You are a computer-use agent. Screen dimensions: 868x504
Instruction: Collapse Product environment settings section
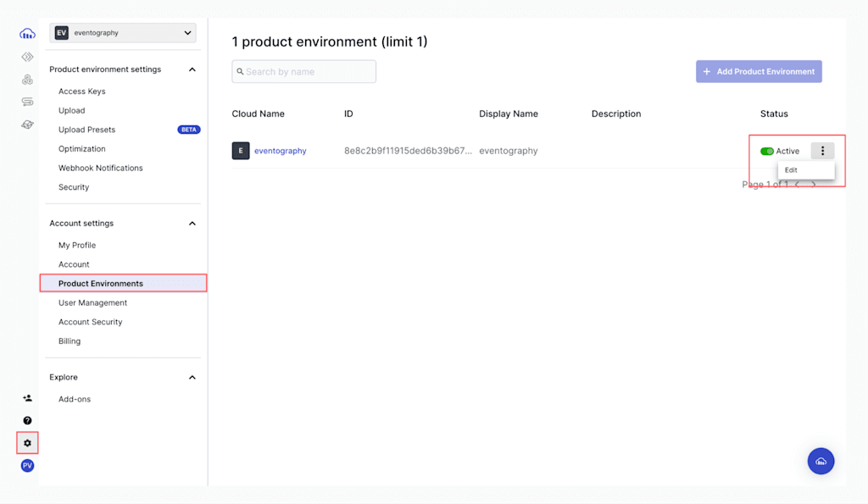[192, 69]
